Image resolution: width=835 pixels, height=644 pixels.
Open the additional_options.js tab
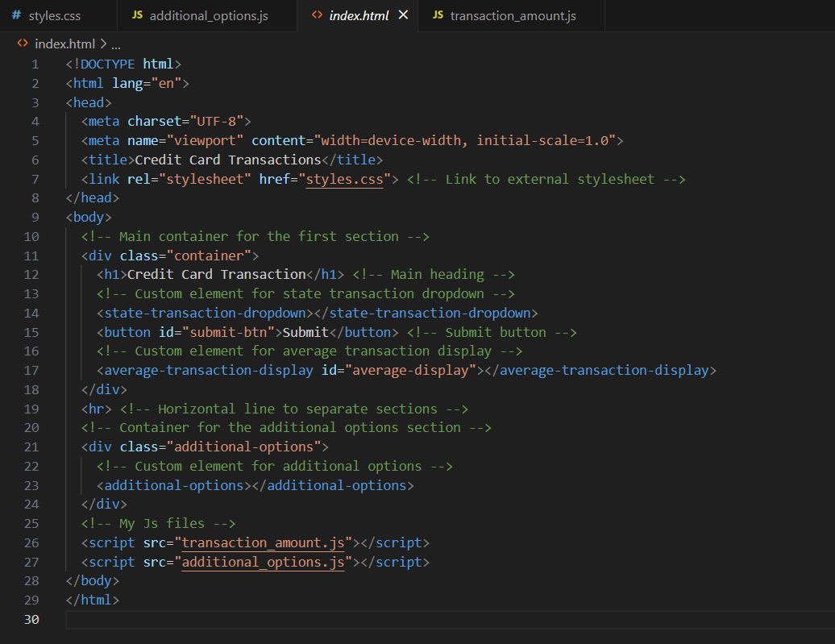click(208, 16)
